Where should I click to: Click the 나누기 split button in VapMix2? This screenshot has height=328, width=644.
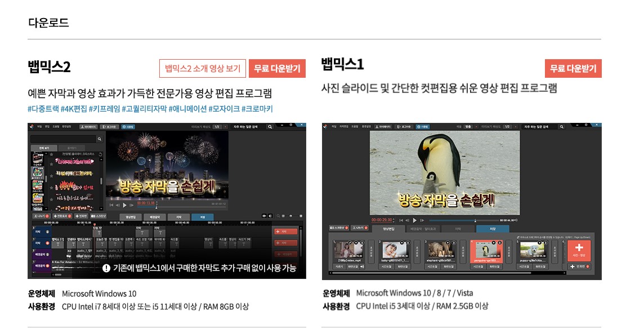click(42, 216)
